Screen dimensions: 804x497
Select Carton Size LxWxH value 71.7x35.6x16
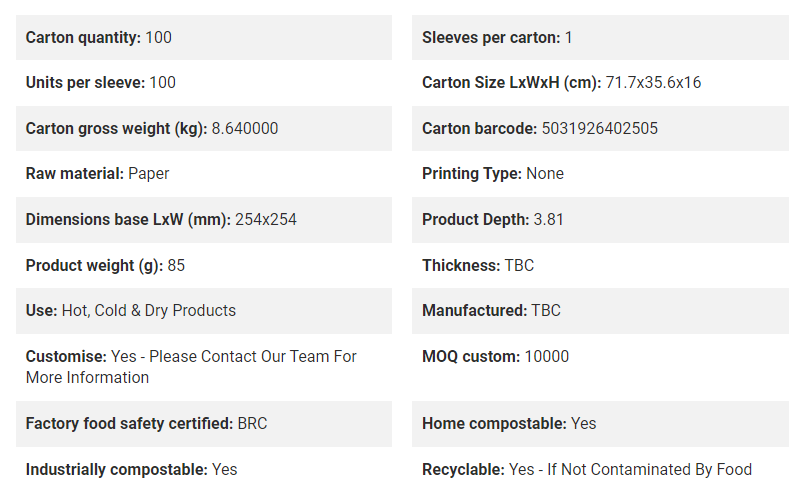point(653,83)
